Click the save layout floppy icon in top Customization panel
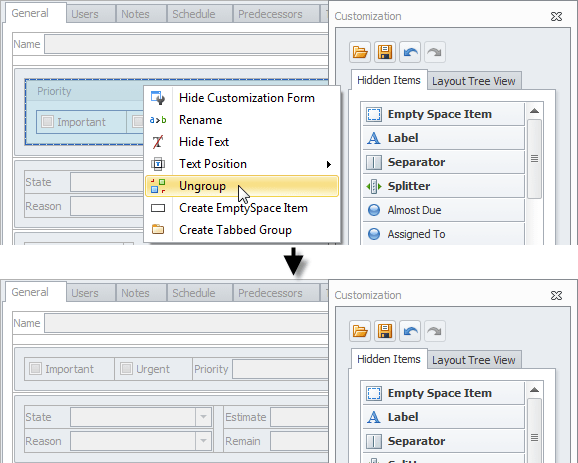 click(x=385, y=52)
